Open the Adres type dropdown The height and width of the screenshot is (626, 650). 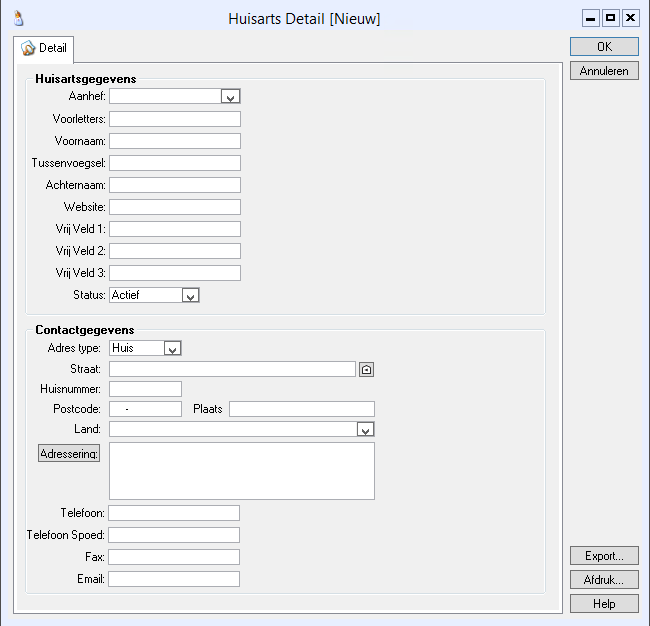point(172,349)
